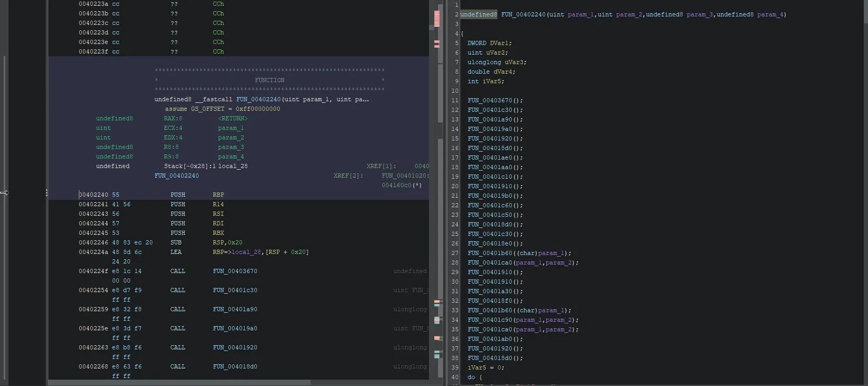Select the highlighted undefined8 return type in the decompiler
This screenshot has width=868, height=386.
point(478,14)
